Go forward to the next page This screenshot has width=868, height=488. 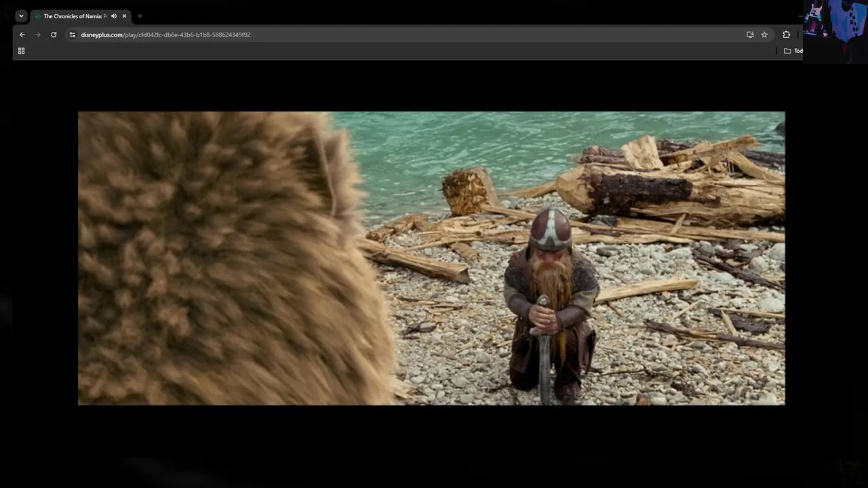pos(38,35)
